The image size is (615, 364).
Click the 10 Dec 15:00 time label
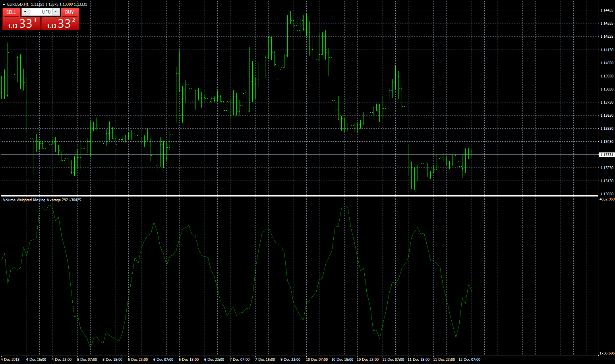click(x=342, y=360)
